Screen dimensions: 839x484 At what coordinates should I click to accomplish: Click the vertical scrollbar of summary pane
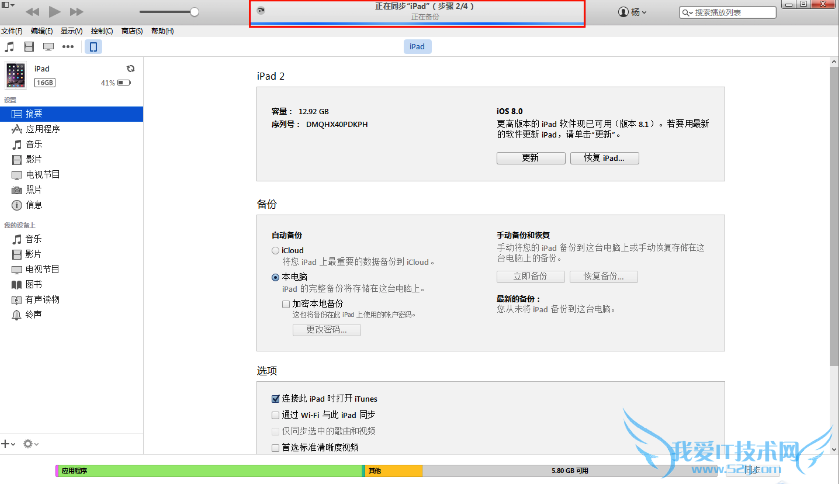coord(834,216)
